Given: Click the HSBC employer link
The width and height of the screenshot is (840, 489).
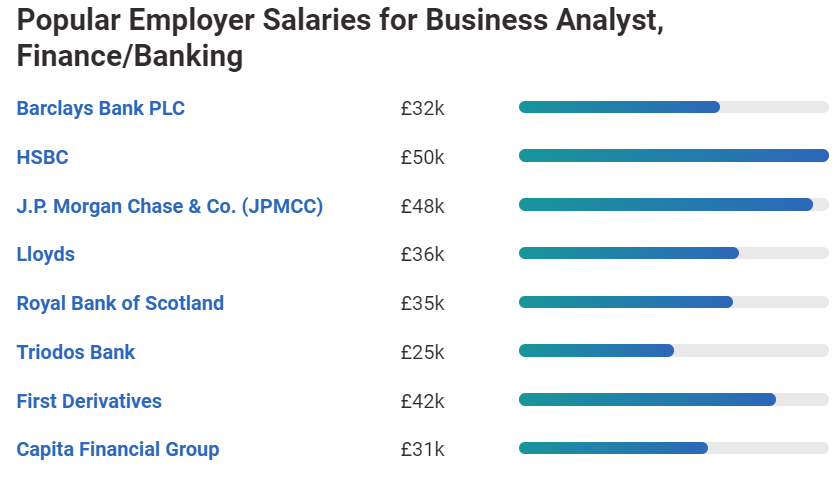Looking at the screenshot, I should click(x=42, y=157).
